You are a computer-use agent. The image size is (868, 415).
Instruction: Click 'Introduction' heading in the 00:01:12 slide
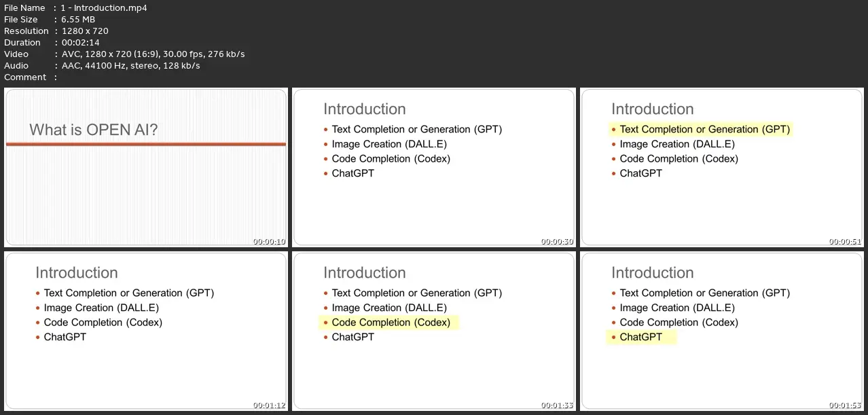[x=77, y=273]
